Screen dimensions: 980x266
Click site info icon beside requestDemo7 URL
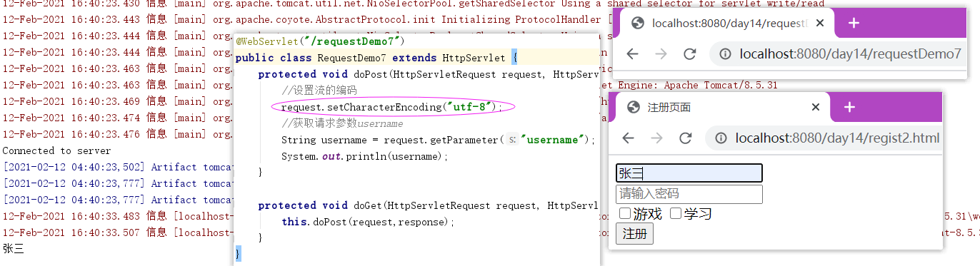(724, 54)
